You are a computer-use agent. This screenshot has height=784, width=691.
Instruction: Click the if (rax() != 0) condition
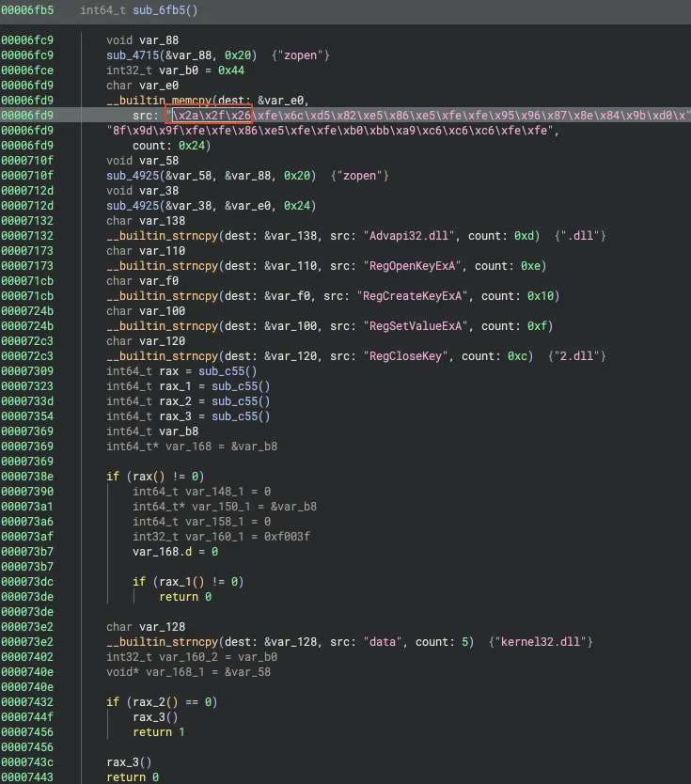(155, 476)
